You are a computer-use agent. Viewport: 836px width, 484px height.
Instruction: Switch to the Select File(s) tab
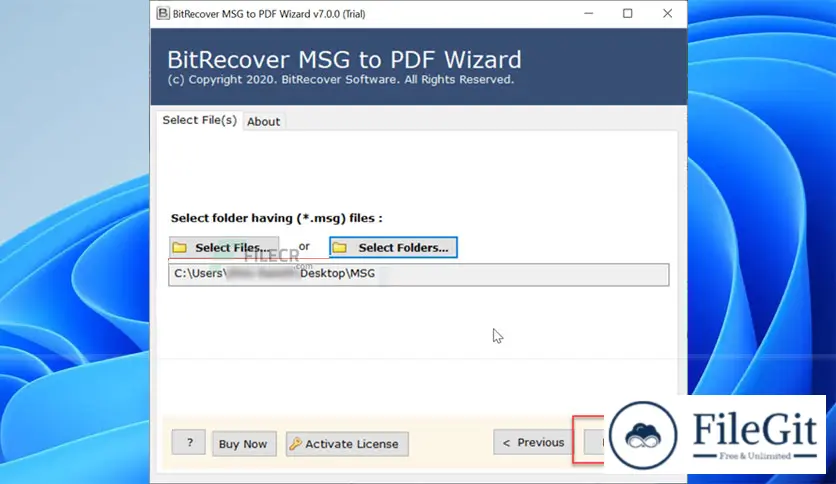point(199,120)
